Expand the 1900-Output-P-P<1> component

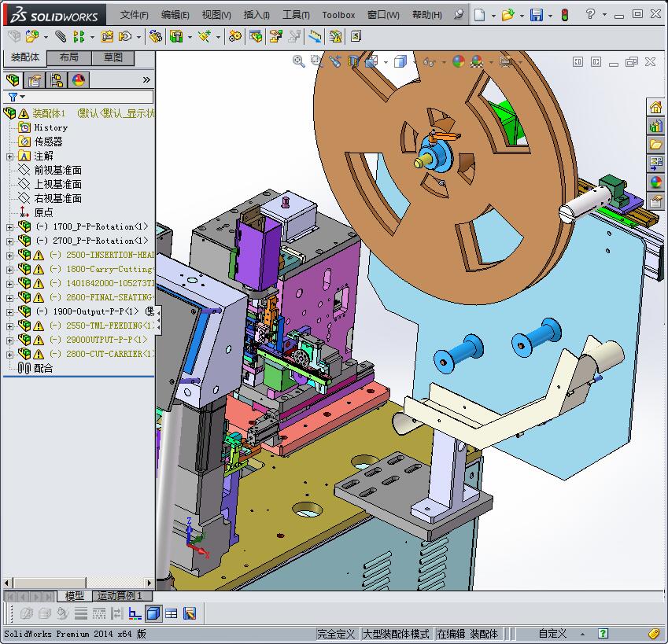pos(9,312)
